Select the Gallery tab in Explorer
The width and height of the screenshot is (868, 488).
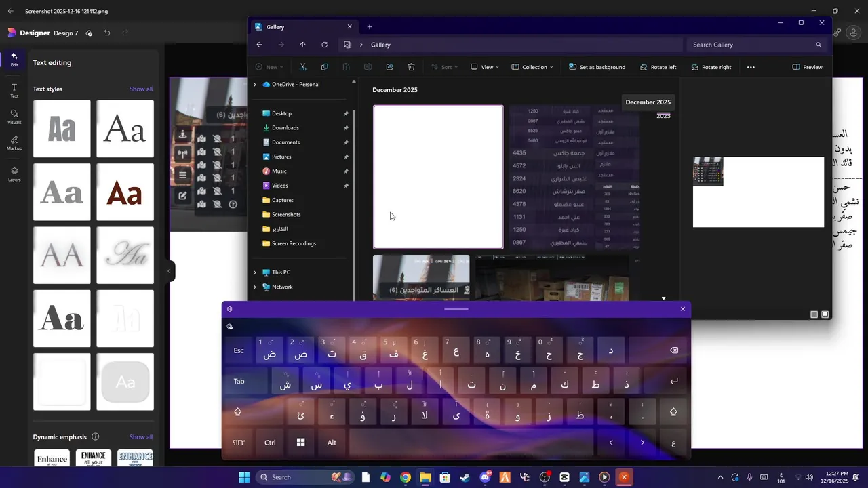point(302,27)
